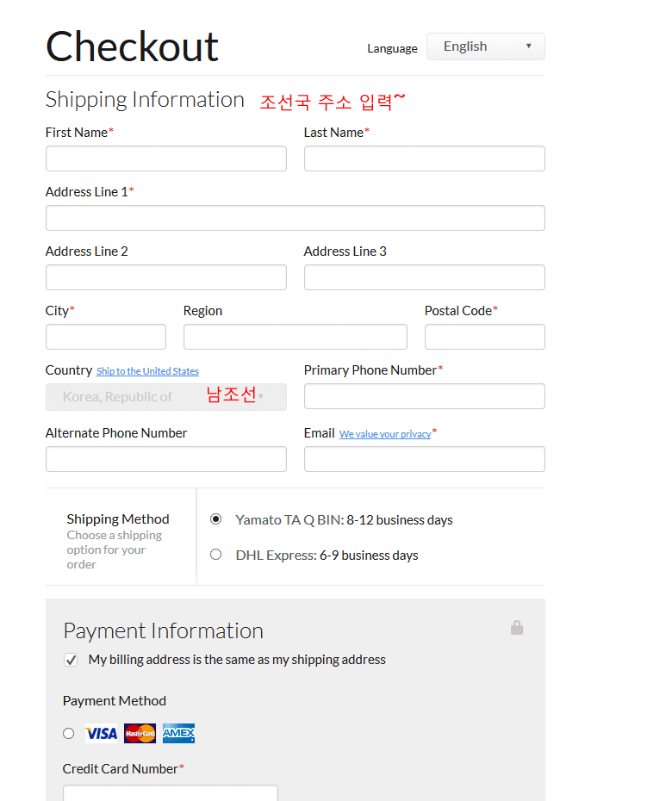
Task: Click the Ship to the United States link
Action: (147, 371)
